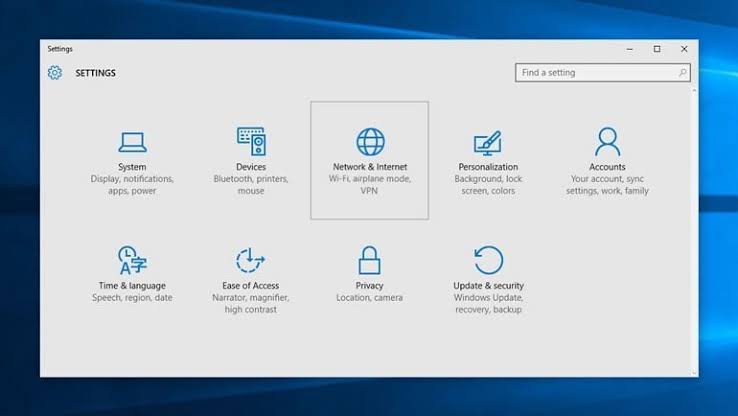This screenshot has height=416, width=738.
Task: Click the SETTINGS header title
Action: [x=96, y=73]
